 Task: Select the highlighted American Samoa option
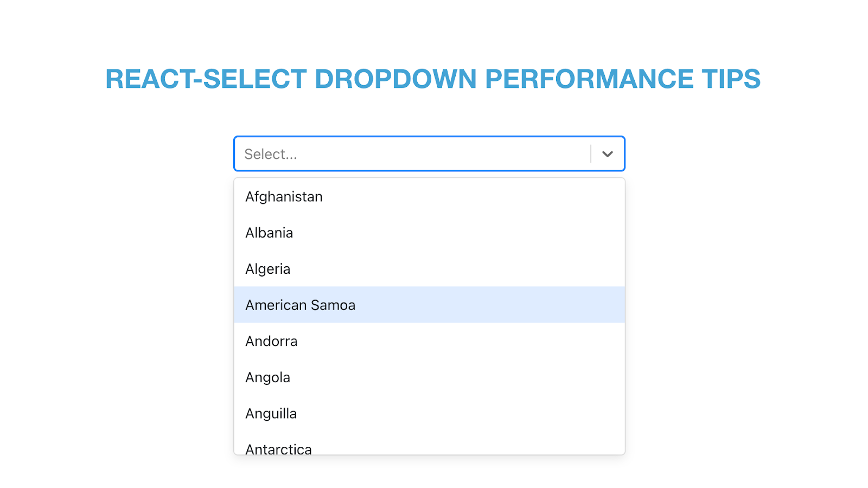pyautogui.click(x=429, y=305)
